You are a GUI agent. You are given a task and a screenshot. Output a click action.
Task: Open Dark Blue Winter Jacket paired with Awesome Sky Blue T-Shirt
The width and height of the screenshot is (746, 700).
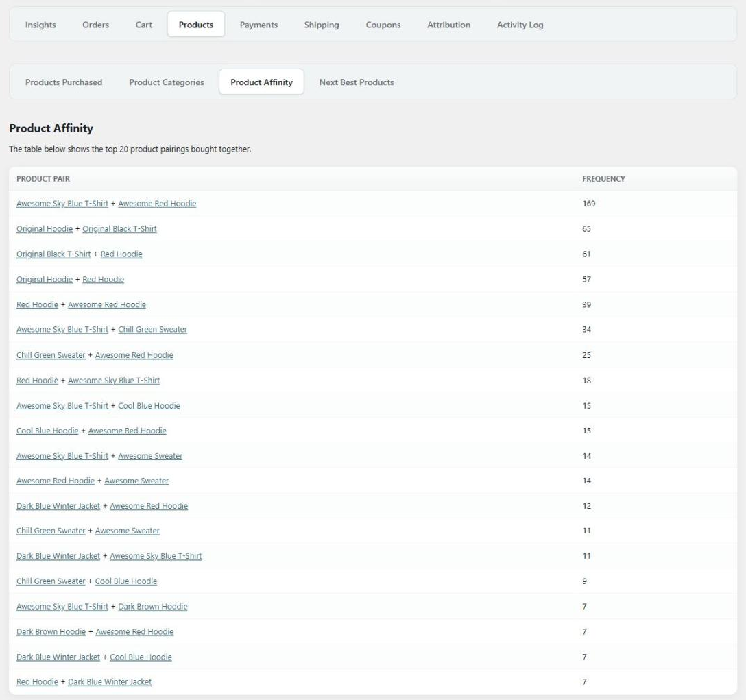click(x=58, y=556)
